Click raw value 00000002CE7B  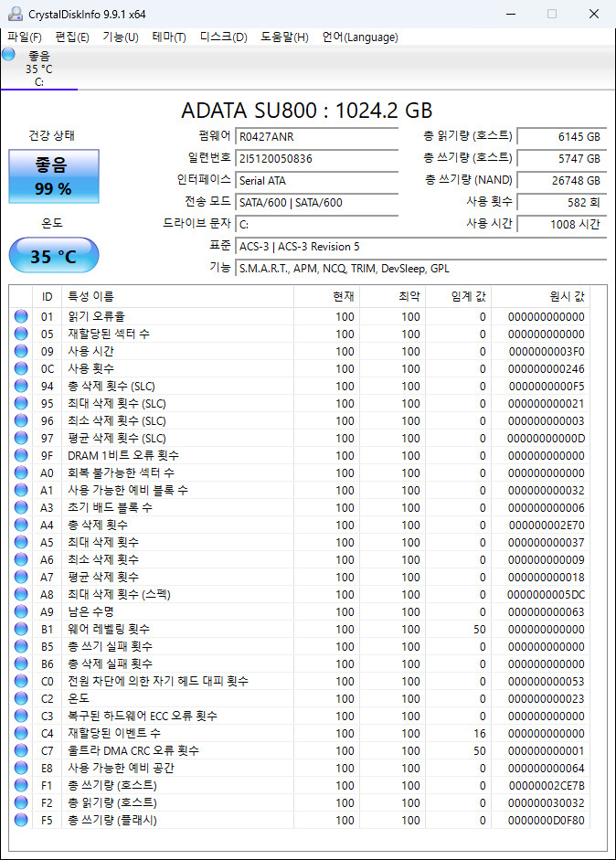point(547,785)
